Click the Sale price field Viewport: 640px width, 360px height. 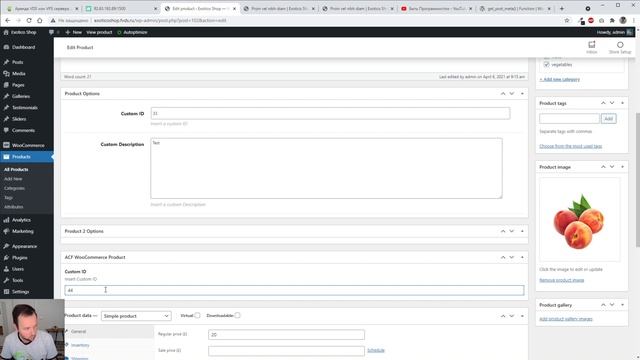(286, 351)
